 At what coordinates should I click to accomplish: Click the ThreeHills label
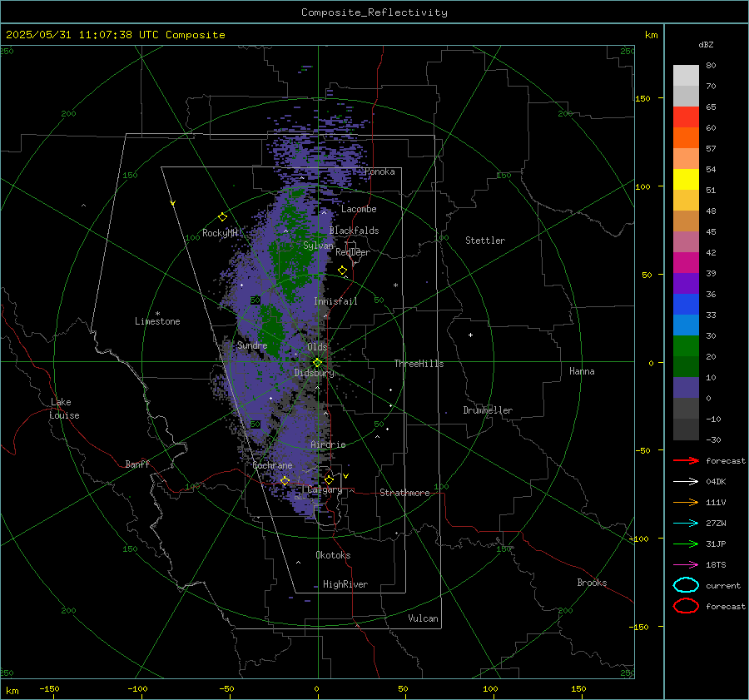419,364
